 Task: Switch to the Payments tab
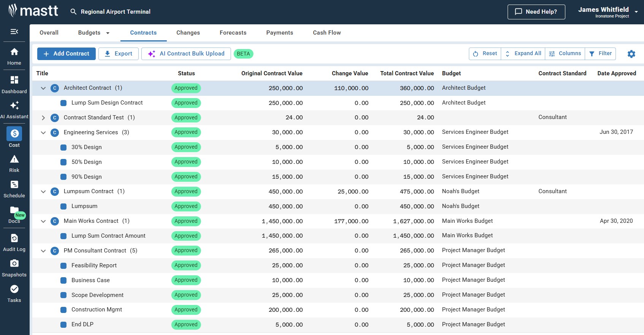[280, 33]
